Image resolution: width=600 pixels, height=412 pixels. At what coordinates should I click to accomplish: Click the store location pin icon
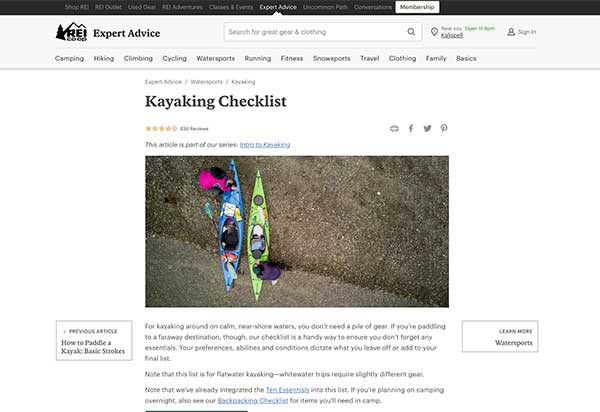pyautogui.click(x=434, y=32)
